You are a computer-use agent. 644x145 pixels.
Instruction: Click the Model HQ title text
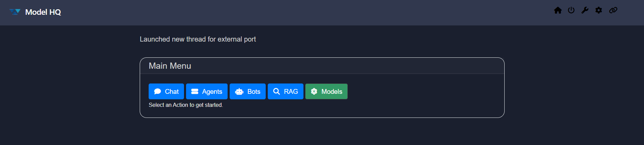click(43, 12)
